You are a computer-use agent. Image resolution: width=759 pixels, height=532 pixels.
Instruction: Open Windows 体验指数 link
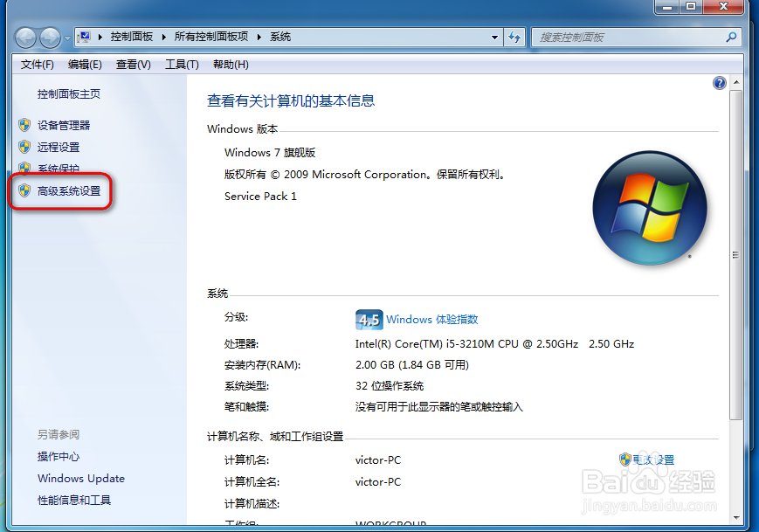(431, 320)
